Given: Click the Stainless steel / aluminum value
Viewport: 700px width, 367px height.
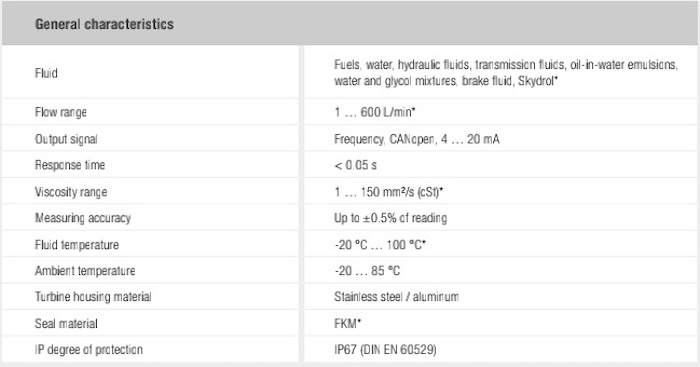Looking at the screenshot, I should pos(396,297).
